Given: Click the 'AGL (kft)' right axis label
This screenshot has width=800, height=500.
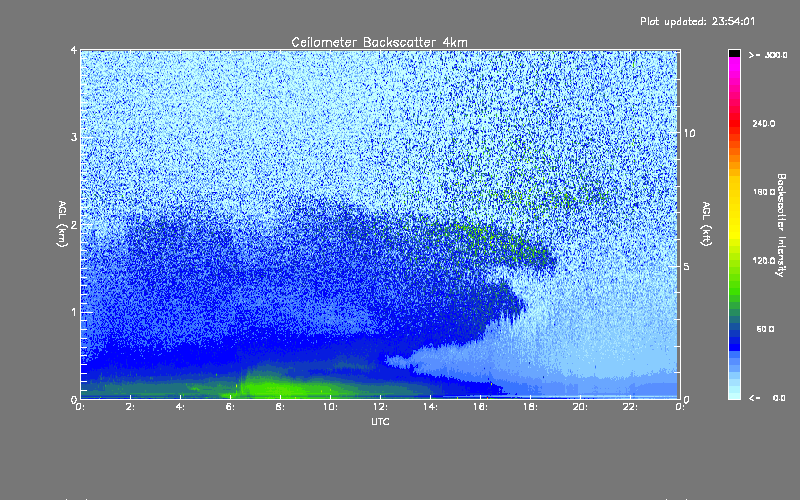Looking at the screenshot, I should (x=706, y=224).
